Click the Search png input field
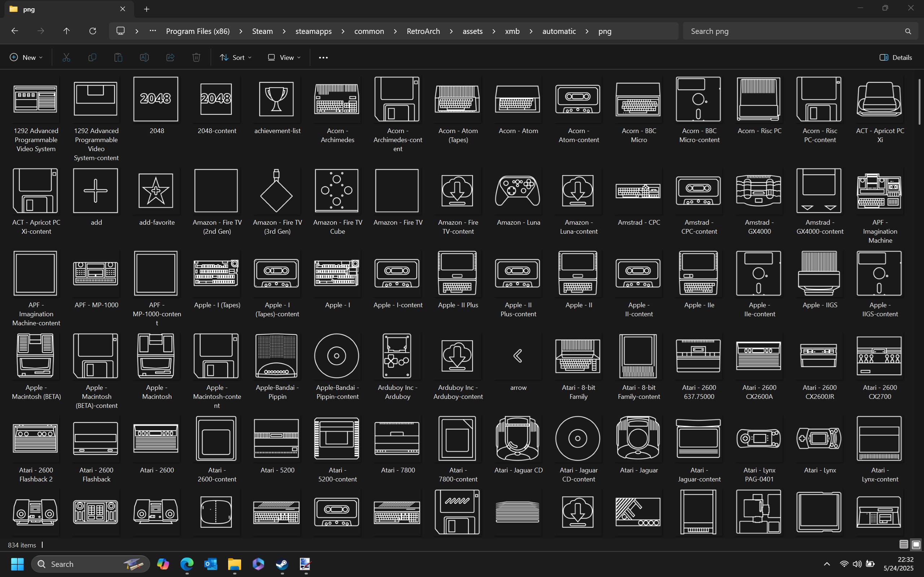This screenshot has width=924, height=577. pos(794,31)
